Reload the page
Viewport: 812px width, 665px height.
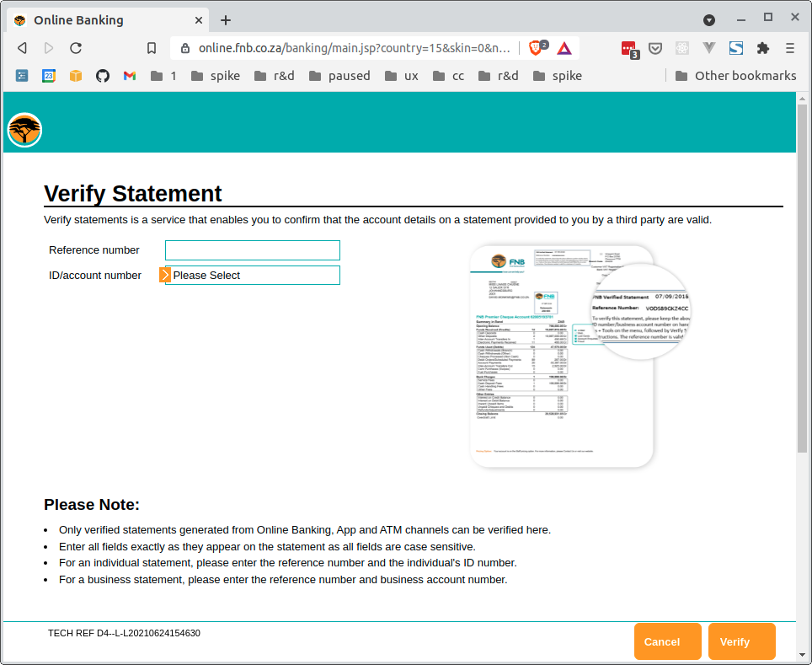point(76,48)
